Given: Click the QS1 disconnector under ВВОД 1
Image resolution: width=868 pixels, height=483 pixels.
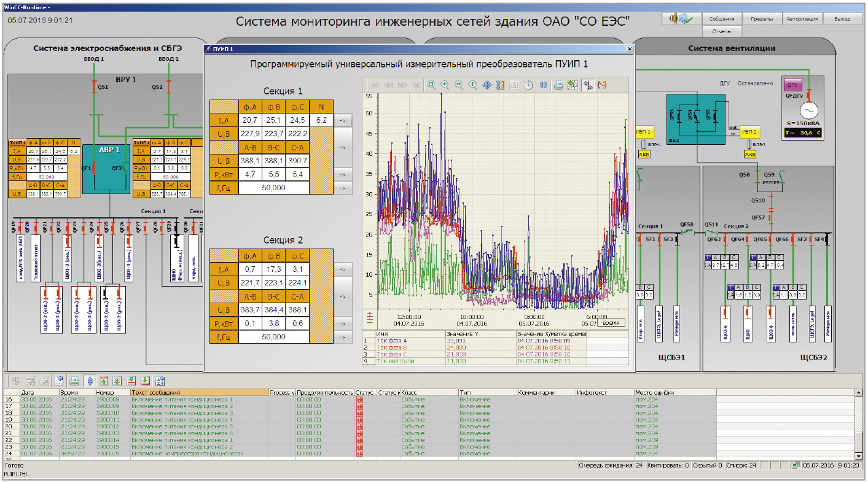Looking at the screenshot, I should [x=95, y=87].
